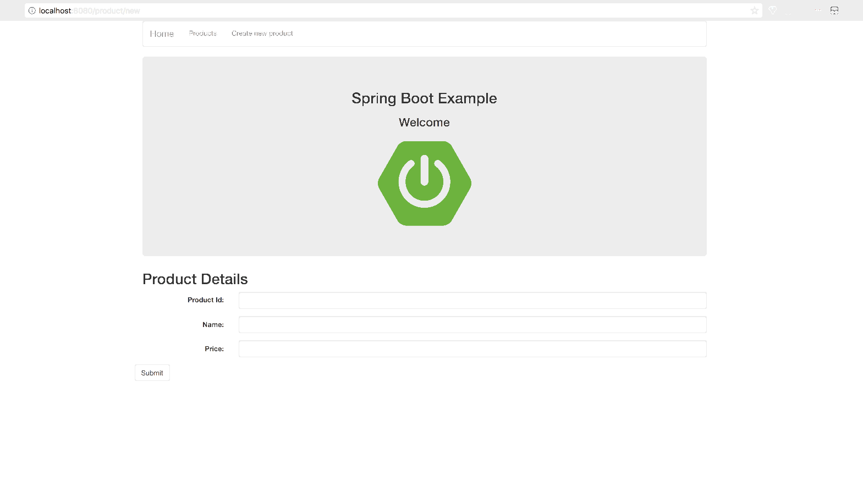This screenshot has width=863, height=504.
Task: Focus the Name input field
Action: 472,325
